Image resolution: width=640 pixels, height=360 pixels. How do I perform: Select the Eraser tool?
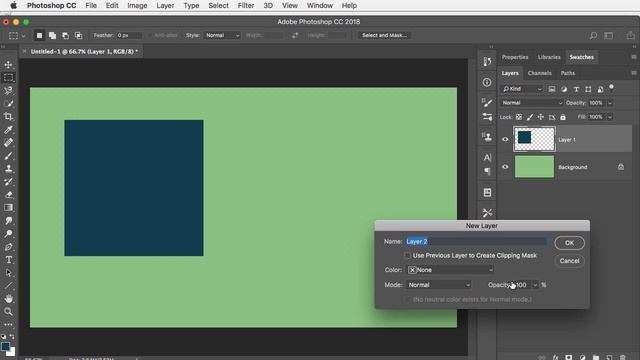[9, 195]
